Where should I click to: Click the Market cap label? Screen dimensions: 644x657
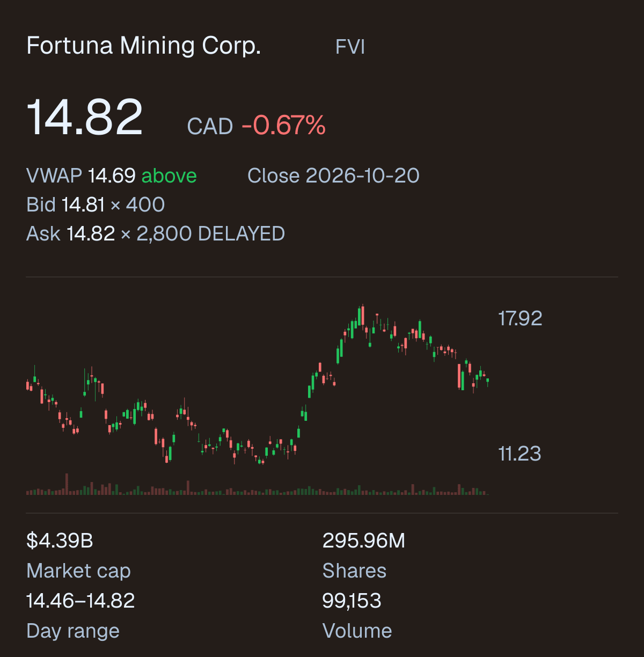pyautogui.click(x=78, y=571)
